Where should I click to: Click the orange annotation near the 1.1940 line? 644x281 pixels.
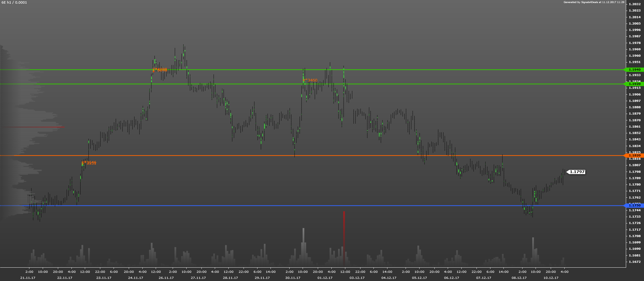[x=160, y=70]
